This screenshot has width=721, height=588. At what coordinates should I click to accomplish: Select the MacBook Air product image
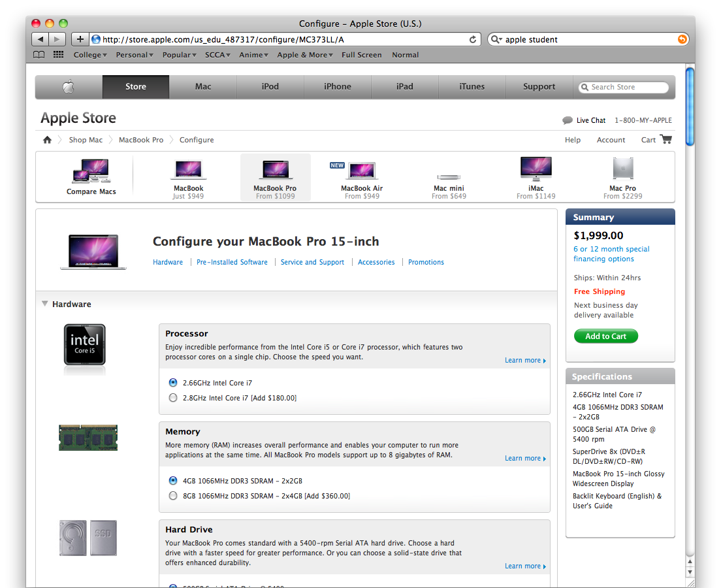pos(362,171)
